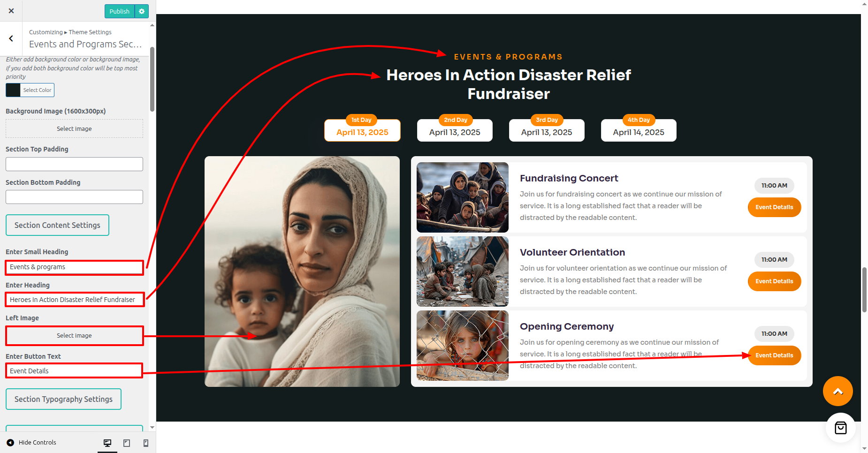Select the 4th Day April 14 tab
The height and width of the screenshot is (453, 868).
coord(639,129)
